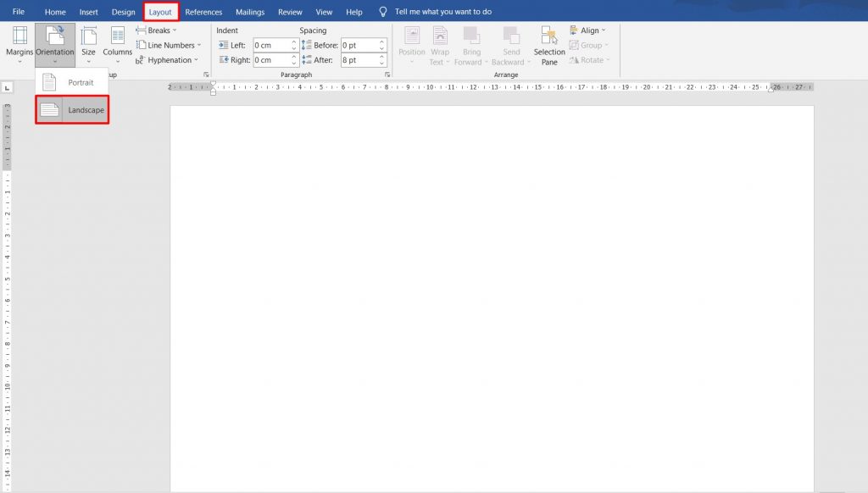Open the Align dropdown

[x=588, y=30]
